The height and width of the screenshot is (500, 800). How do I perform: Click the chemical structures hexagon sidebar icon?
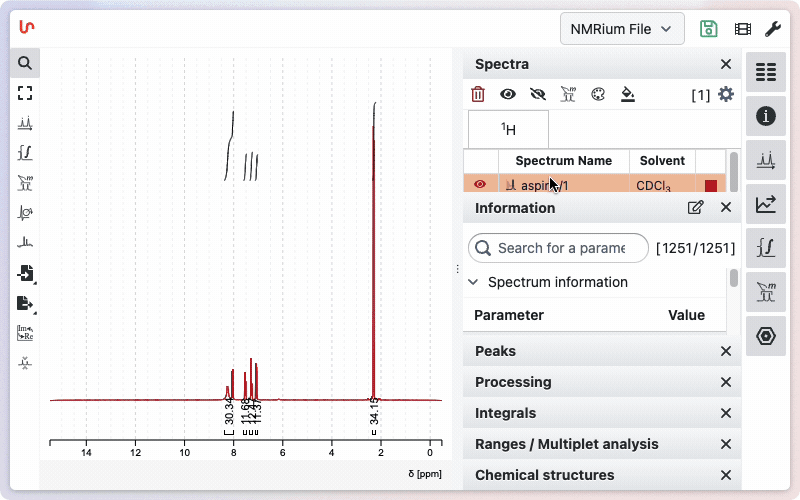766,336
